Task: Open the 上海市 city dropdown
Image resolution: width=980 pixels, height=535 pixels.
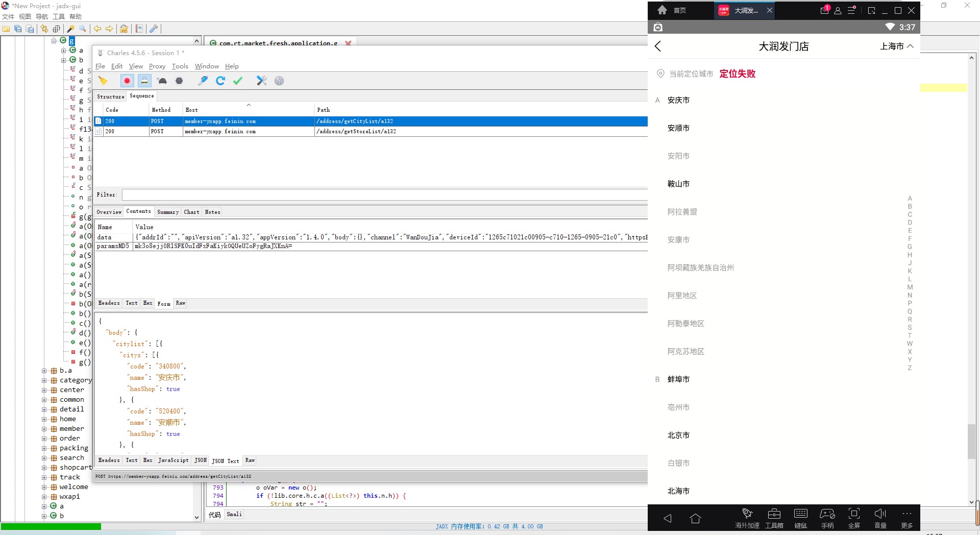Action: pos(897,46)
